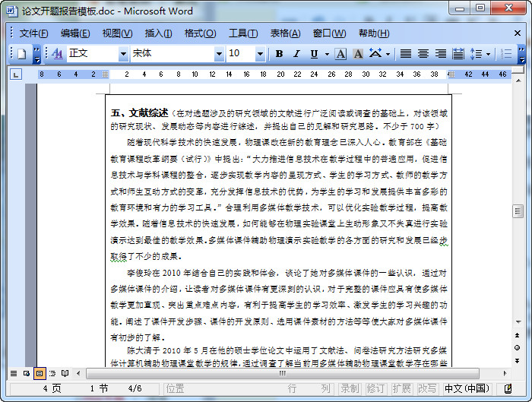This screenshot has height=402, width=532.
Task: Expand the style dropdown showing 正文
Action: [x=123, y=54]
